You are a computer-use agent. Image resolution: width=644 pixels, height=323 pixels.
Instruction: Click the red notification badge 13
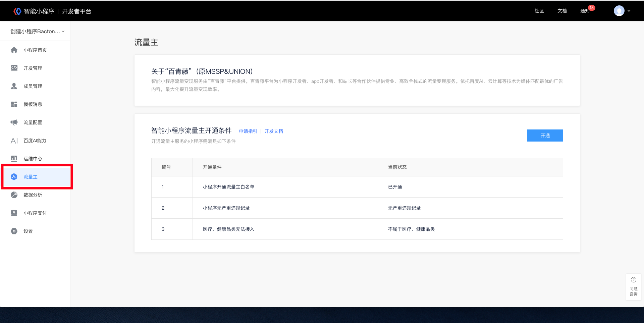click(x=592, y=8)
